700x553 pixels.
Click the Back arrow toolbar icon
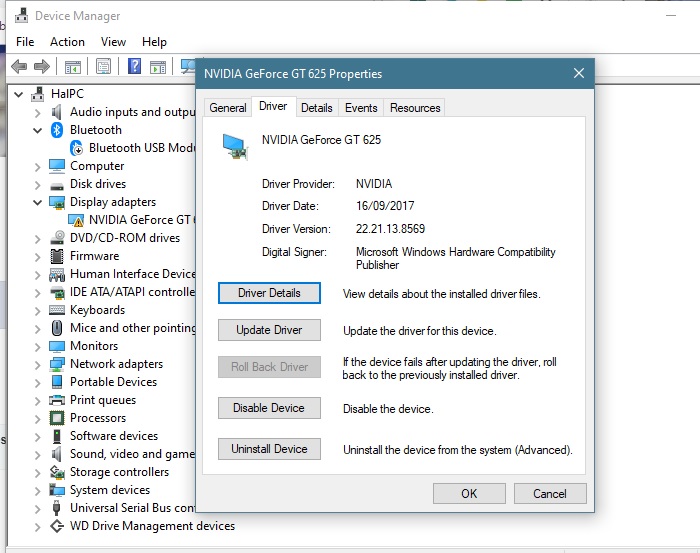19,67
